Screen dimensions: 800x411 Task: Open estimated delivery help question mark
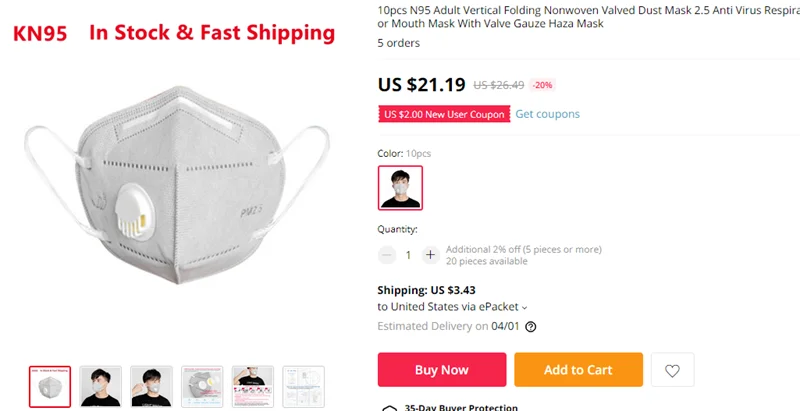(x=531, y=326)
